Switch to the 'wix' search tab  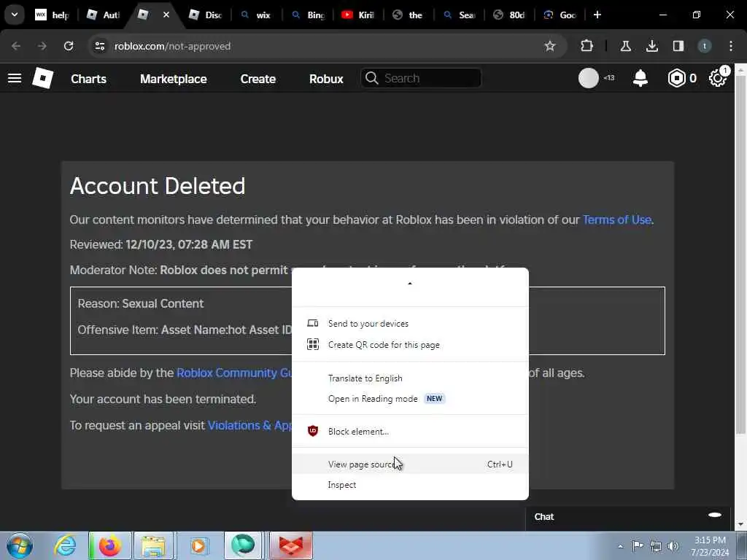coord(256,15)
